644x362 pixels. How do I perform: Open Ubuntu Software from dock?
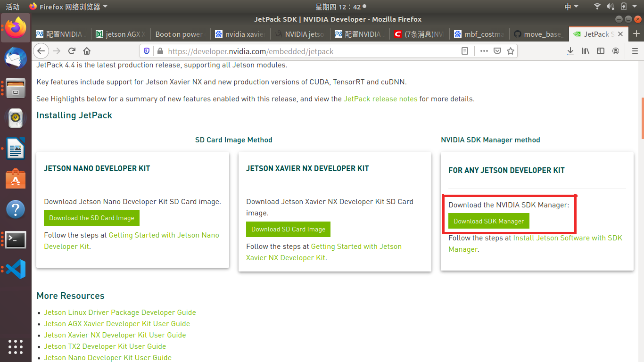pyautogui.click(x=16, y=179)
